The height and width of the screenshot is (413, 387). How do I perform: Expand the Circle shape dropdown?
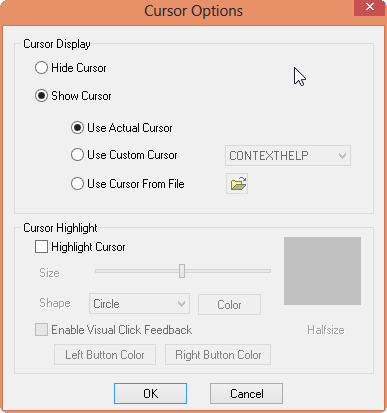(139, 304)
